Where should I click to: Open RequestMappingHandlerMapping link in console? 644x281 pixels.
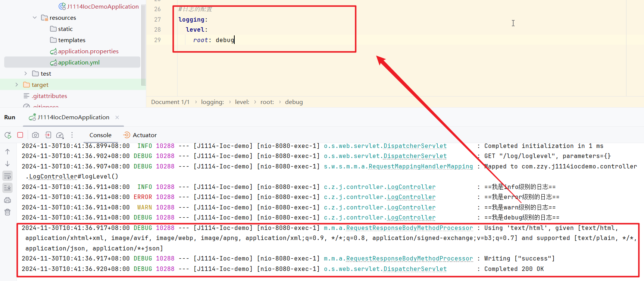click(421, 166)
